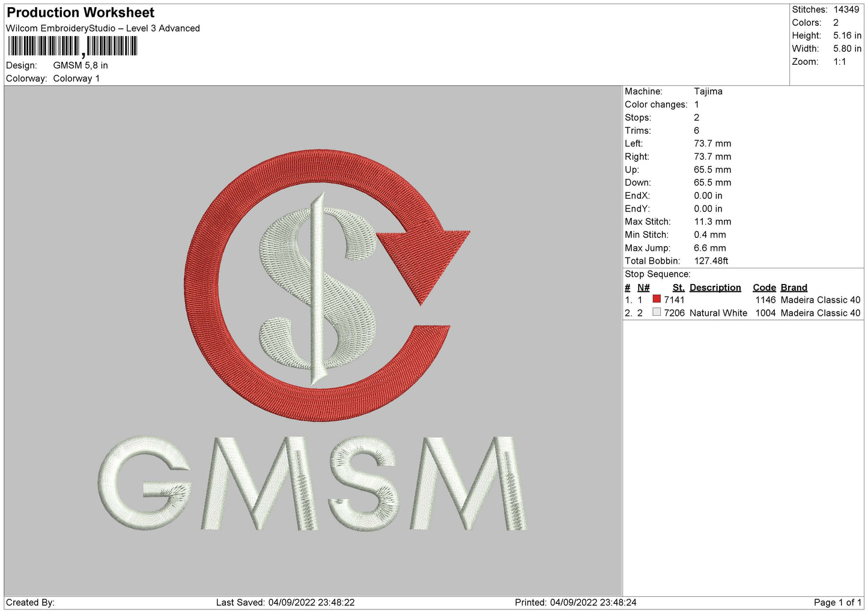
Task: Click Max Stitch value '11.3 mm'
Action: 712,222
